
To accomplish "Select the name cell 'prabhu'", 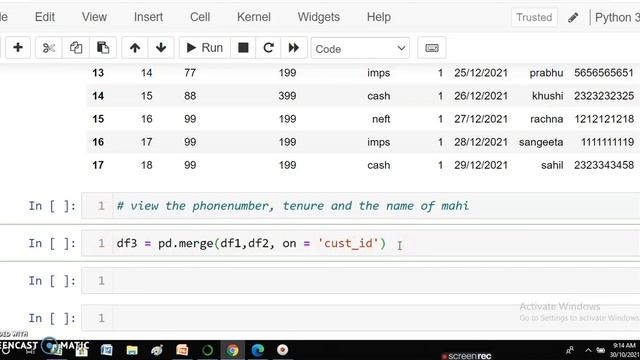I will (x=546, y=73).
